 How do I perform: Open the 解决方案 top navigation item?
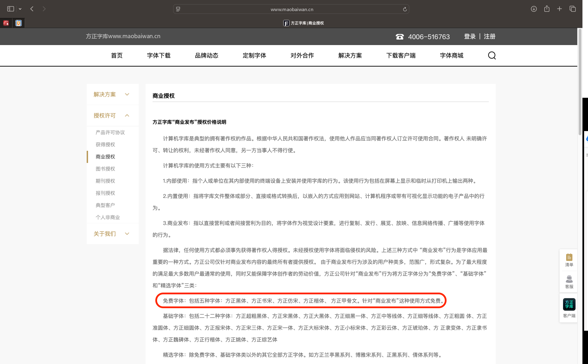click(x=350, y=55)
